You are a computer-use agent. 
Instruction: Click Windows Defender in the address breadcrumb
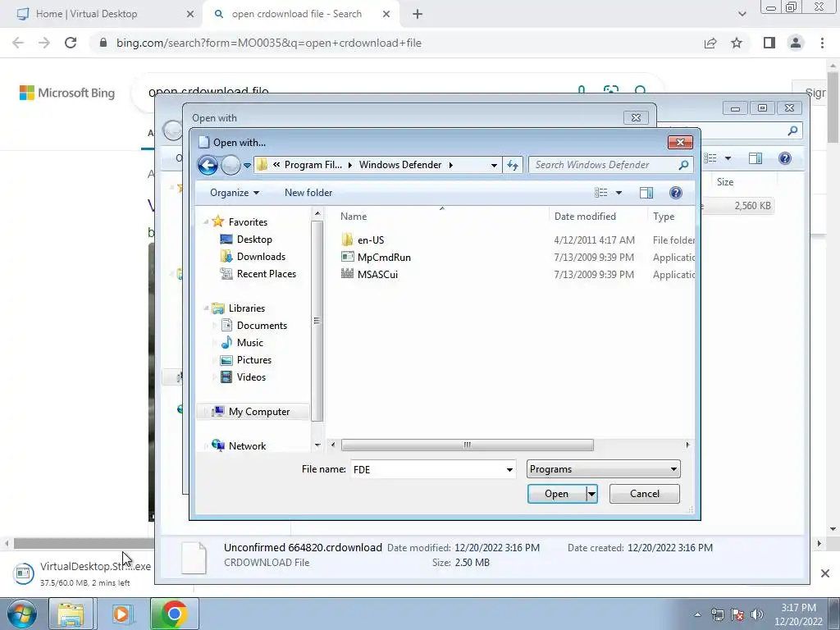click(x=400, y=165)
